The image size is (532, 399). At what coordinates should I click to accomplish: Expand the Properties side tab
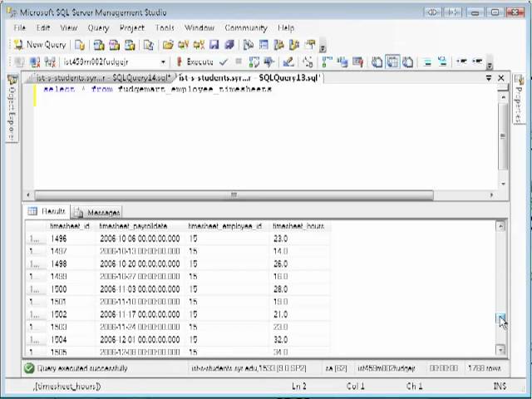(x=519, y=99)
